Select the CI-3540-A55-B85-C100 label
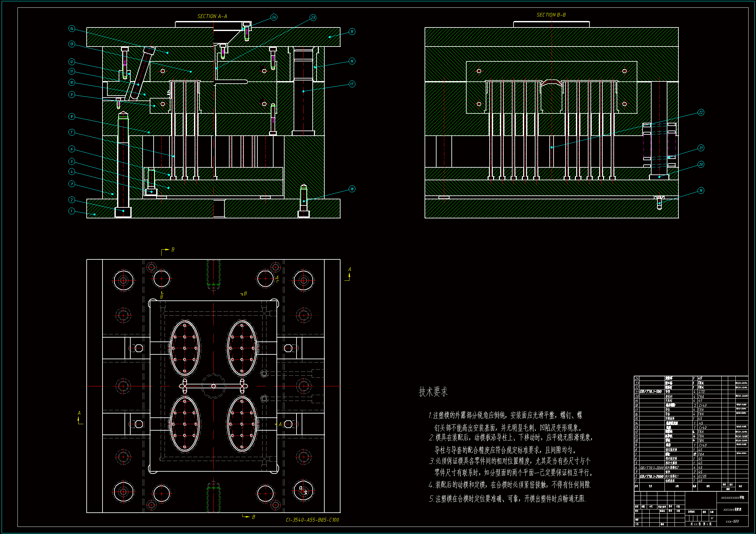Screen dimensions: 756x534 click(x=312, y=520)
